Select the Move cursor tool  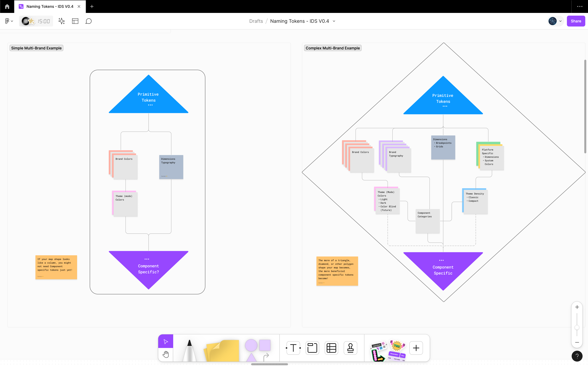coord(166,342)
